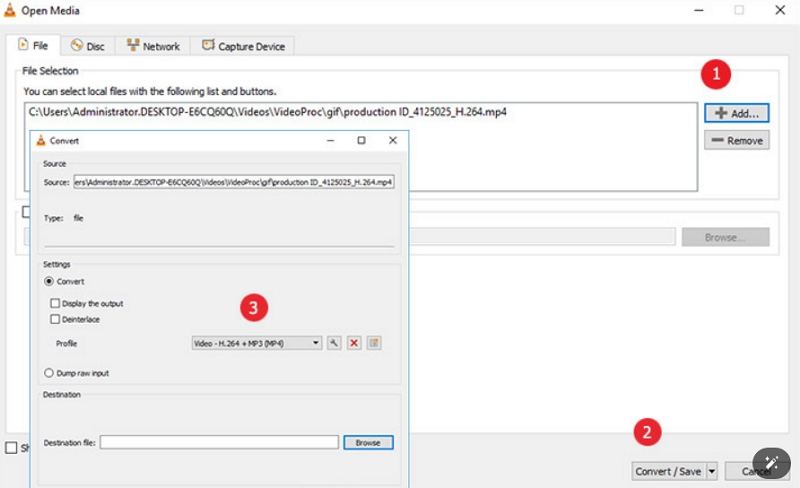Click the Convert / Save button
The width and height of the screenshot is (800, 488).
tap(668, 472)
